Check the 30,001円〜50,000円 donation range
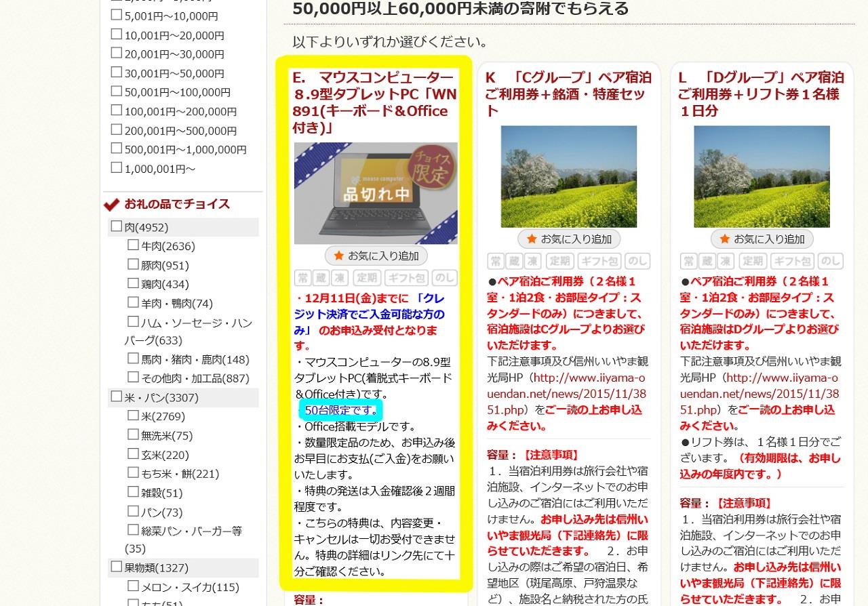Viewport: 868px width, 606px height. point(117,72)
